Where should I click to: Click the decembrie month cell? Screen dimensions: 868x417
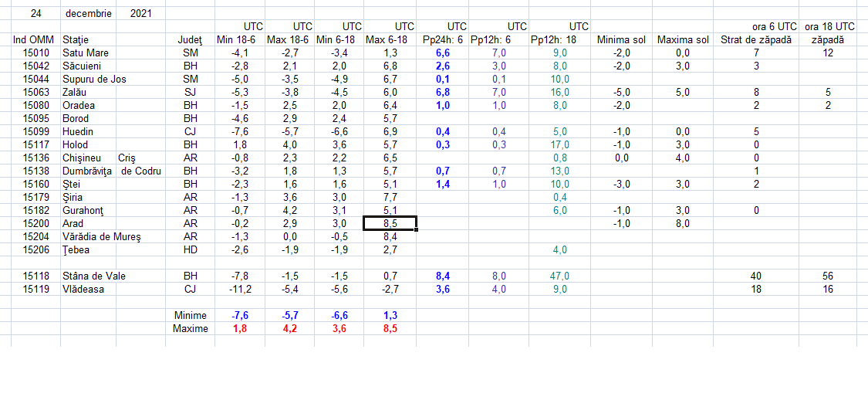pyautogui.click(x=89, y=13)
